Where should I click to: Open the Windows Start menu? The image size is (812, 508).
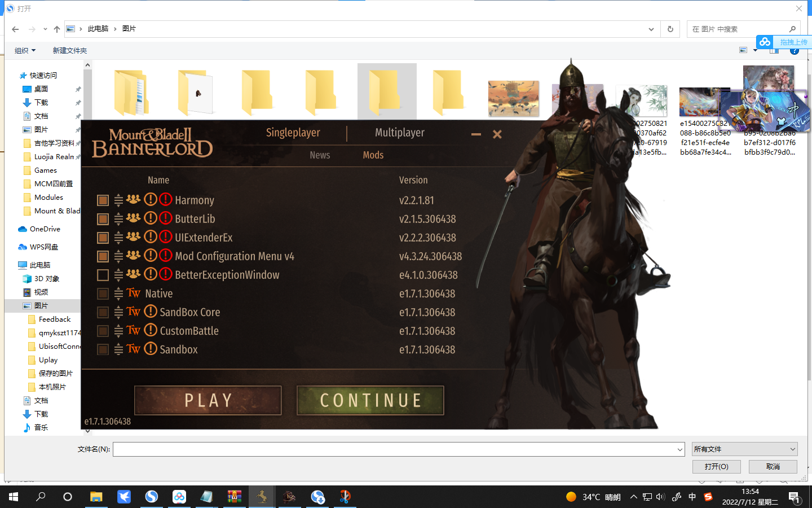click(14, 497)
